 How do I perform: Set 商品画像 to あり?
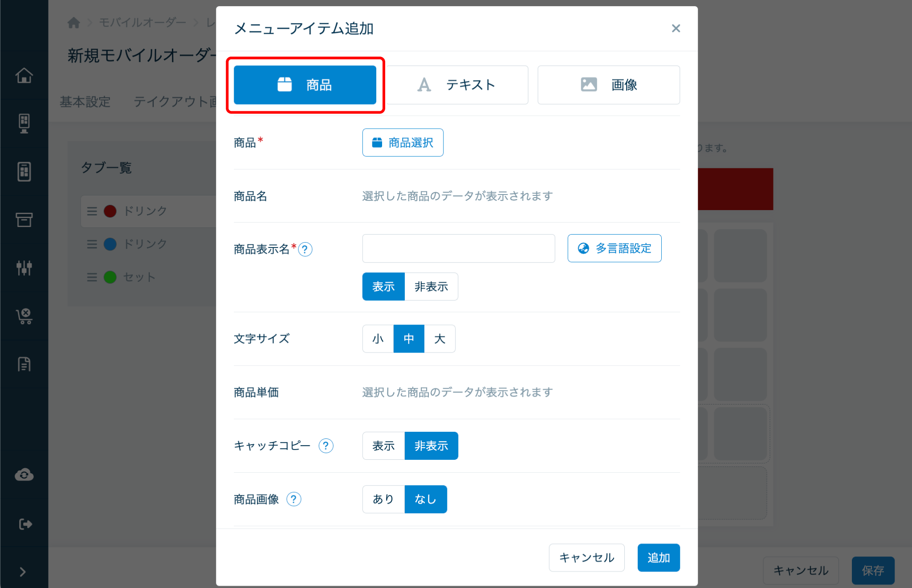[x=383, y=499]
